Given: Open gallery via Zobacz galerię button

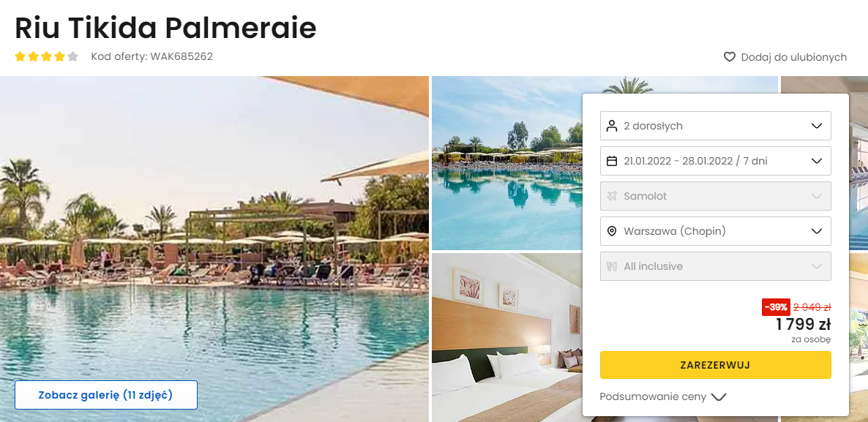Looking at the screenshot, I should coord(105,395).
